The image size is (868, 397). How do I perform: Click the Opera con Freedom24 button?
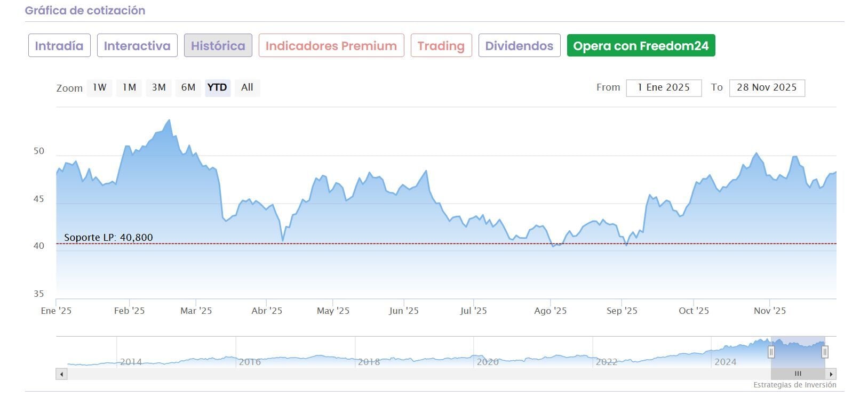(x=641, y=46)
